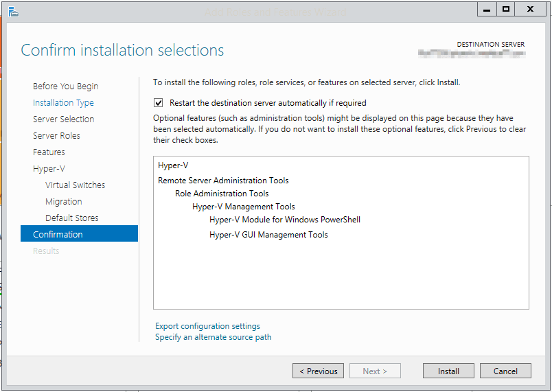Open the Installation Type step

[63, 103]
